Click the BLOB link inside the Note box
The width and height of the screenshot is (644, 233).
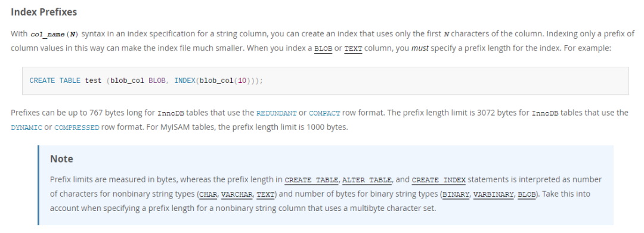click(527, 194)
